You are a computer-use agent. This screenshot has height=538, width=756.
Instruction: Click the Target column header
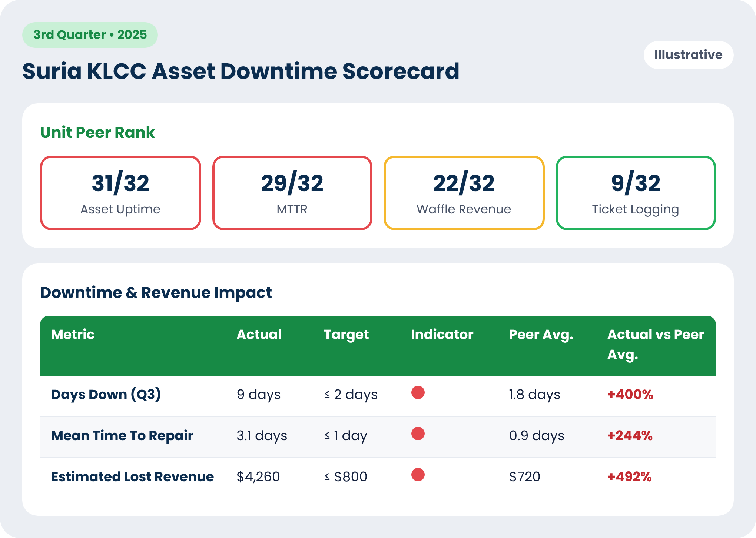click(346, 335)
